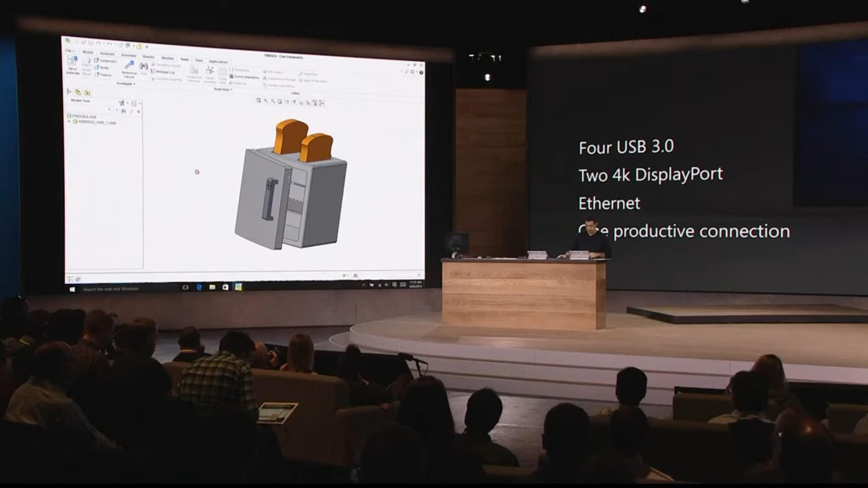Open the File menu dropdown
This screenshot has height=488, width=868.
[70, 51]
